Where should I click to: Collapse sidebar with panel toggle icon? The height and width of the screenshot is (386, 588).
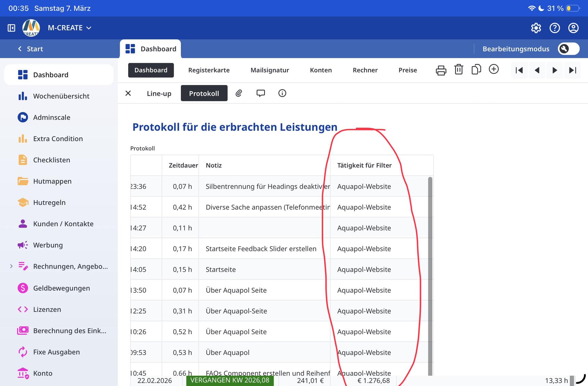point(11,28)
